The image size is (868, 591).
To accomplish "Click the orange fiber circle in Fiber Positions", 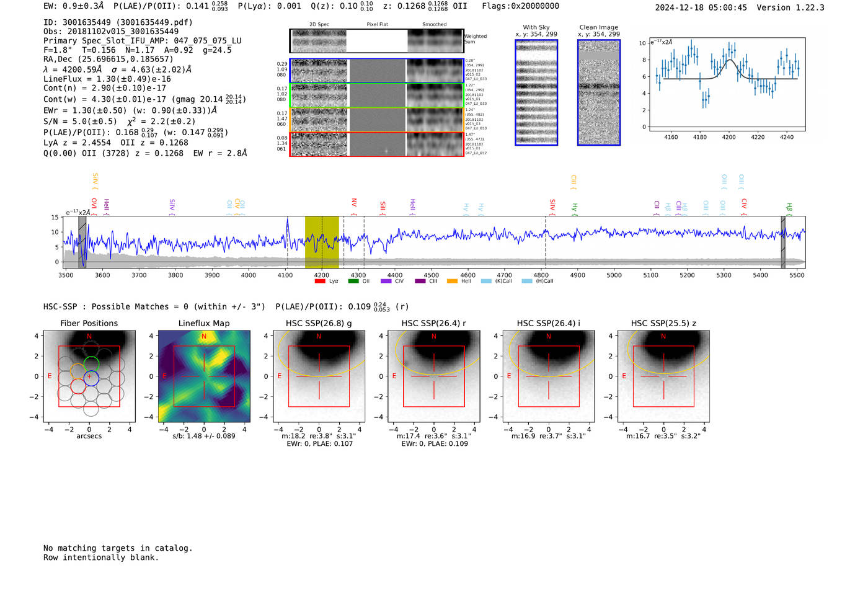I will click(77, 371).
